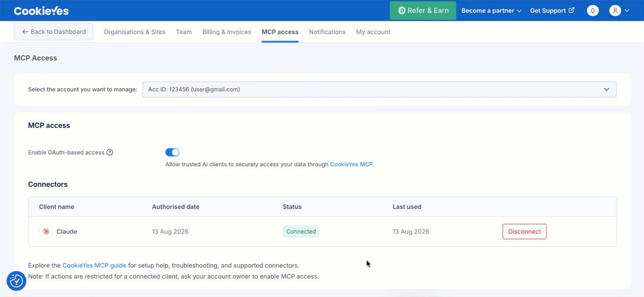The width and height of the screenshot is (644, 297).
Task: Click the CookieYes logo
Action: coord(41,11)
